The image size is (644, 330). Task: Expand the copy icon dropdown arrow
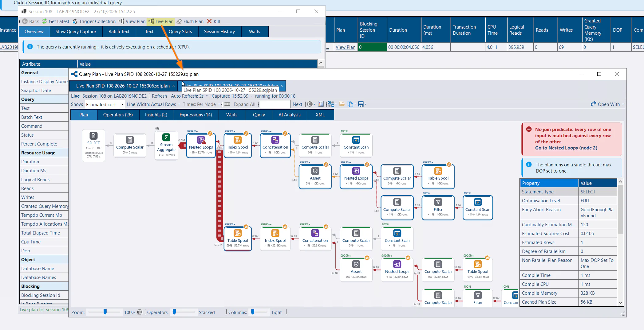point(355,105)
